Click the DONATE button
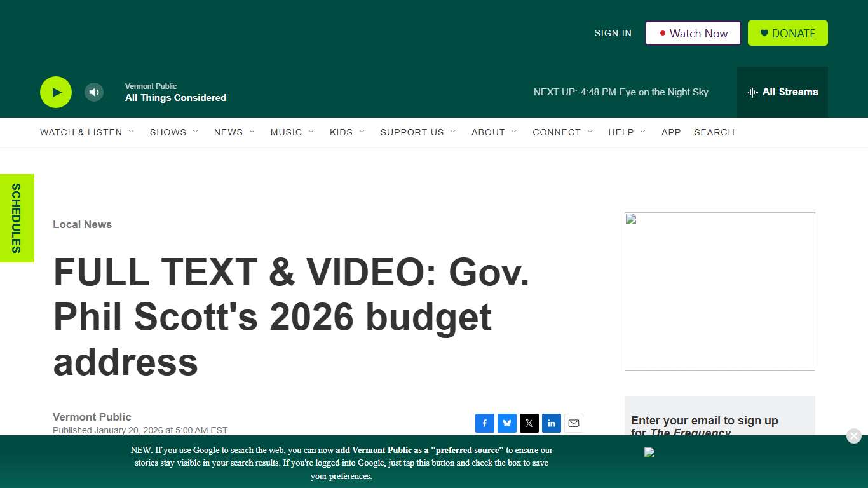868x488 pixels. [787, 33]
